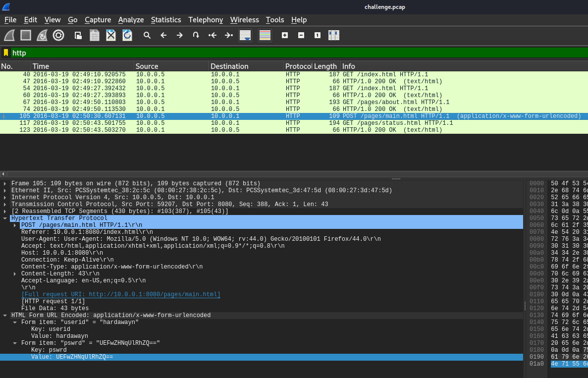This screenshot has width=588, height=378.
Task: Click the Start capturing packets shark fin icon
Action: (9, 35)
